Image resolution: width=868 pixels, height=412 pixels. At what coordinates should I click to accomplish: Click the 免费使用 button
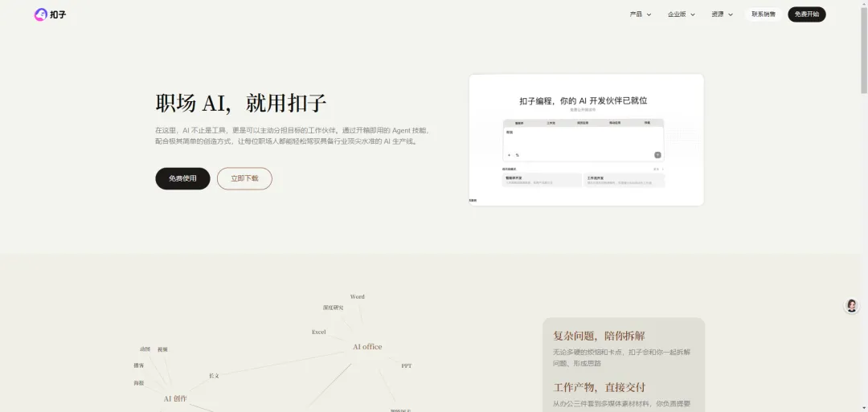[x=182, y=178]
